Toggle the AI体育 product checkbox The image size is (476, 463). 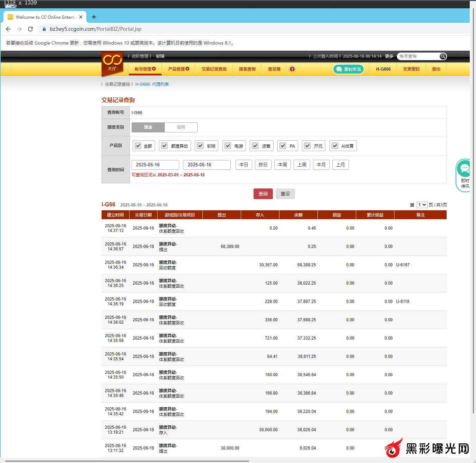tap(335, 146)
